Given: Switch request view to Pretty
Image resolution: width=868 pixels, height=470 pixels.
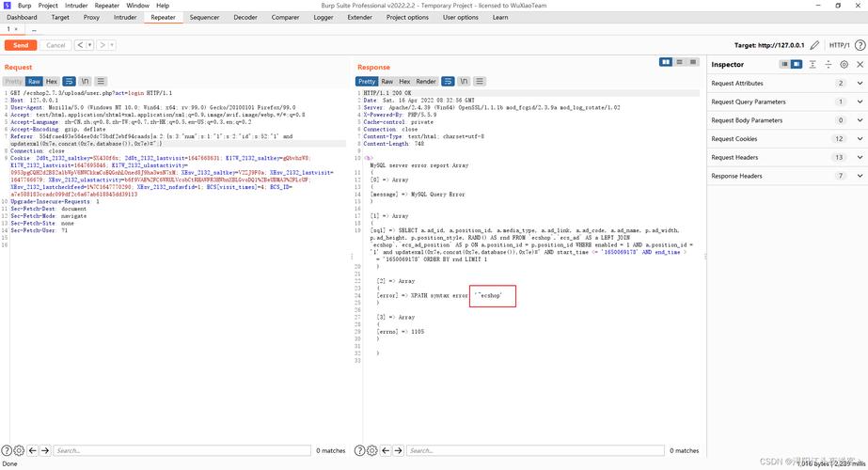Looking at the screenshot, I should (13, 82).
